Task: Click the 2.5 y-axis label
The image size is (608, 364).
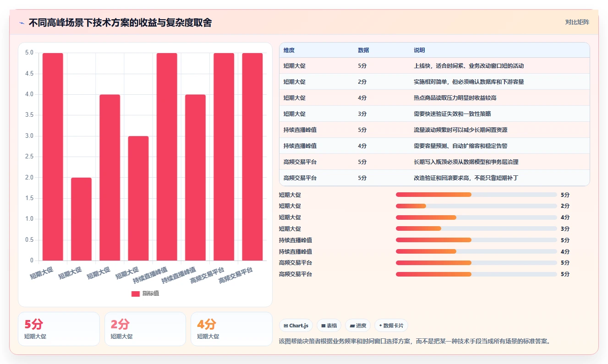Action: pos(29,157)
